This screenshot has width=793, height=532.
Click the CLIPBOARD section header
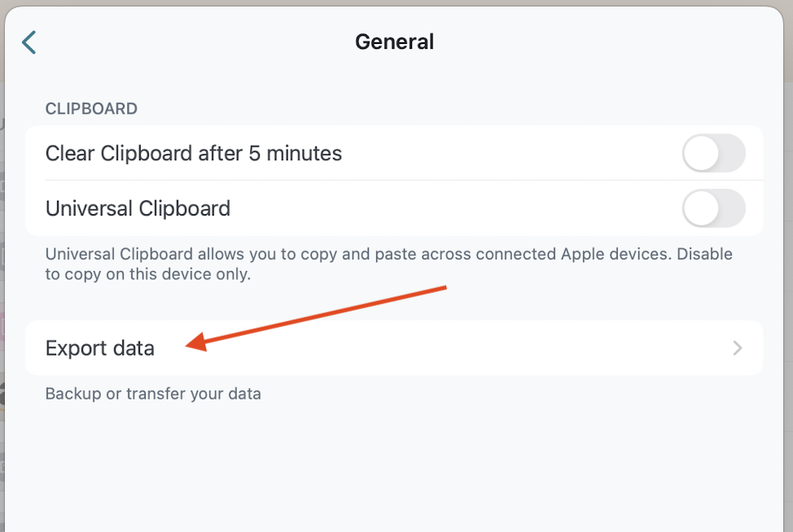(x=91, y=108)
